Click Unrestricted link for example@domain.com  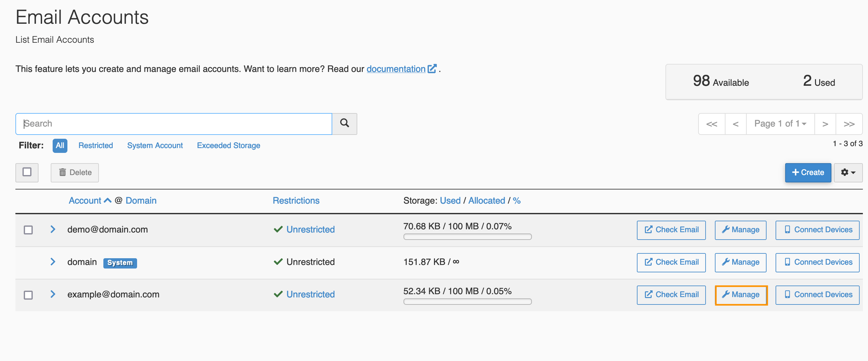tap(310, 294)
